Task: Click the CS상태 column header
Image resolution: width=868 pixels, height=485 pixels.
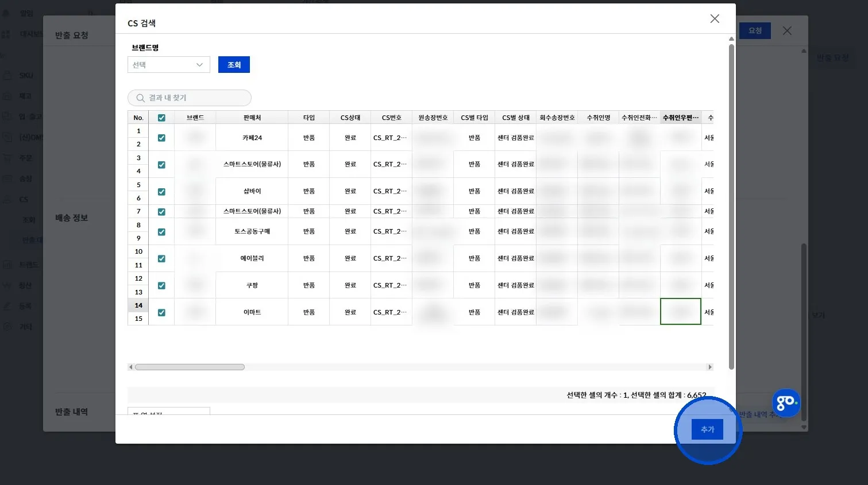Action: coord(350,118)
